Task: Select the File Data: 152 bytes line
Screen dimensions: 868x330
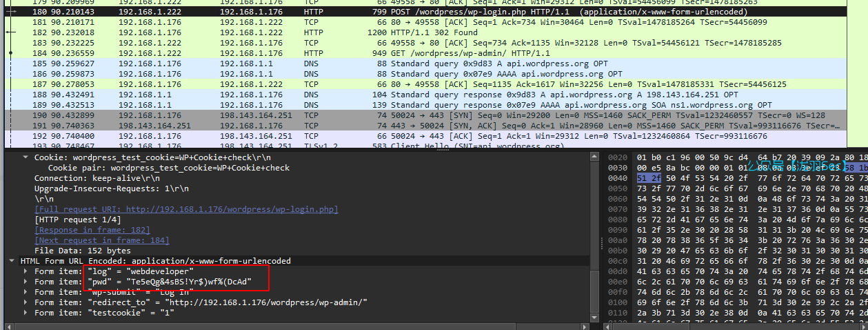Action: pyautogui.click(x=72, y=251)
